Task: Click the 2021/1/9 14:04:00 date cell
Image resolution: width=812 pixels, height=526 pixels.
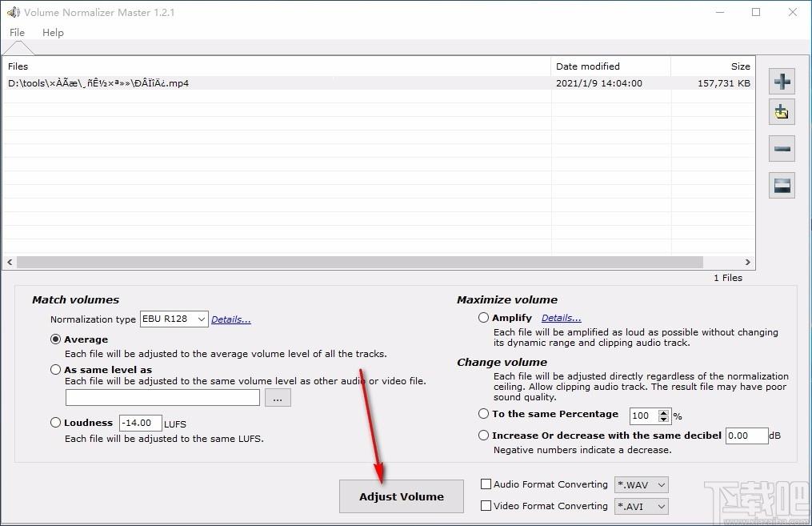Action: tap(599, 83)
